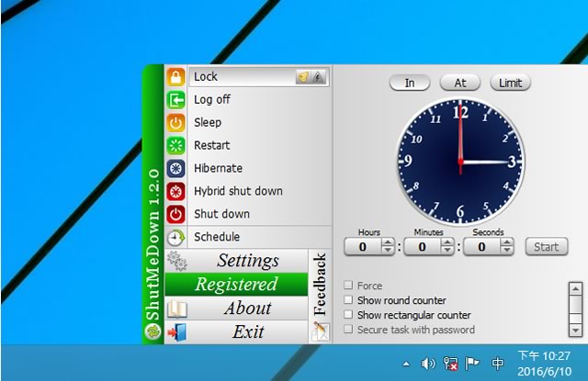Select the Limit timer mode
Screen dimensions: 588x381
click(511, 83)
